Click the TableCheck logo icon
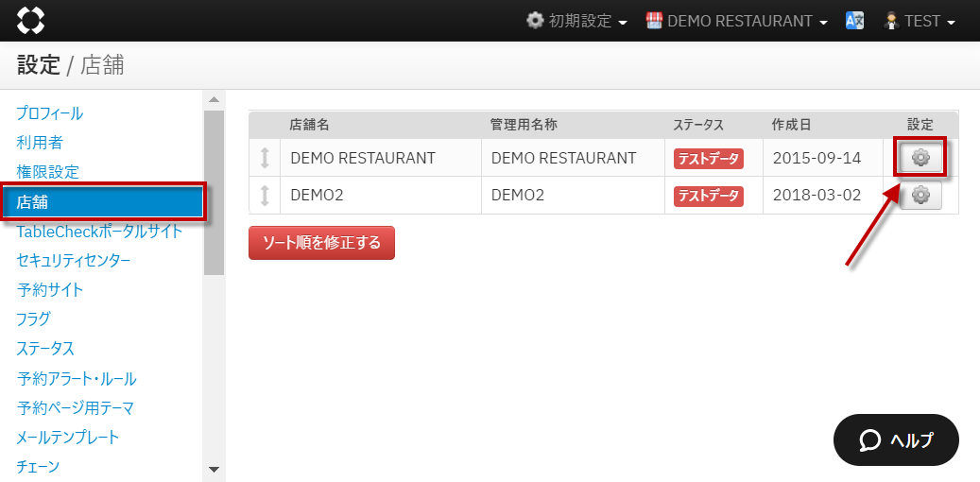The width and height of the screenshot is (980, 482). pos(31,20)
